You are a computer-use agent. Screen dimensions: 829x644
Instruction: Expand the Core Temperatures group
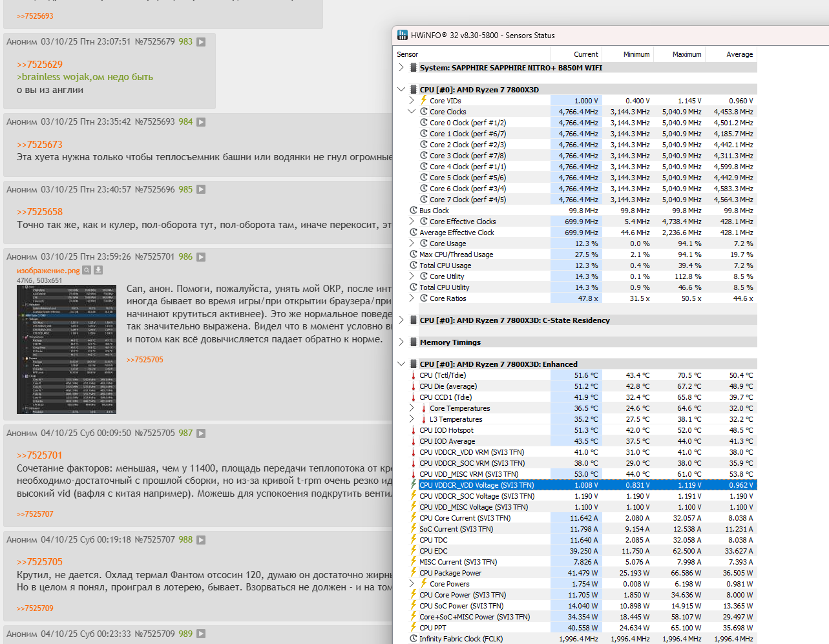(x=412, y=408)
